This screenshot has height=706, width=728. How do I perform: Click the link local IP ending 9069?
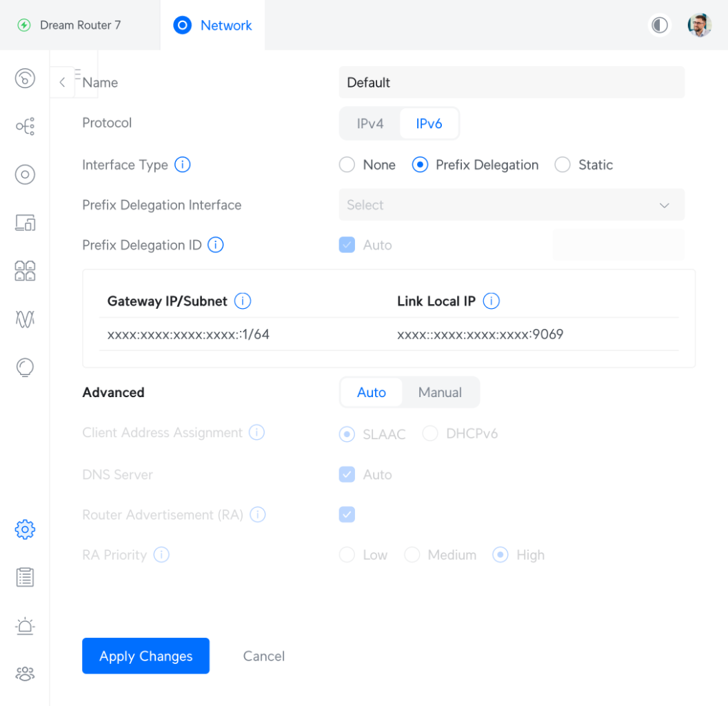click(480, 334)
